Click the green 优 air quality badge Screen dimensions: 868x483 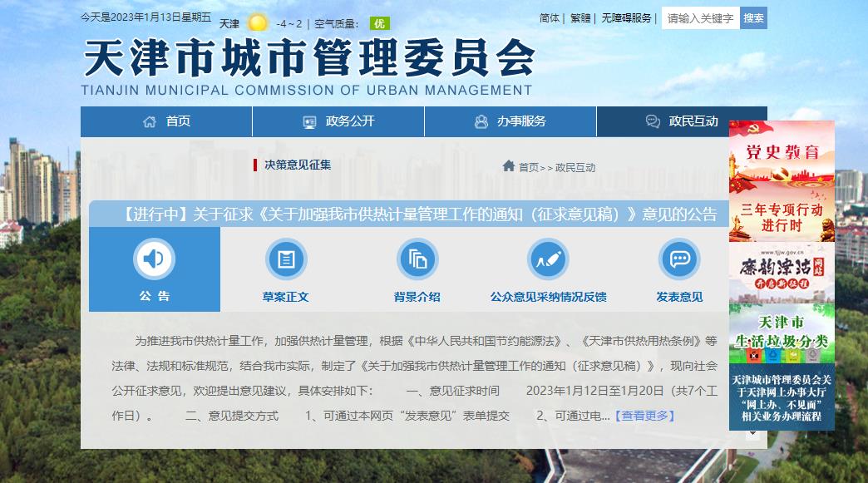(x=380, y=23)
